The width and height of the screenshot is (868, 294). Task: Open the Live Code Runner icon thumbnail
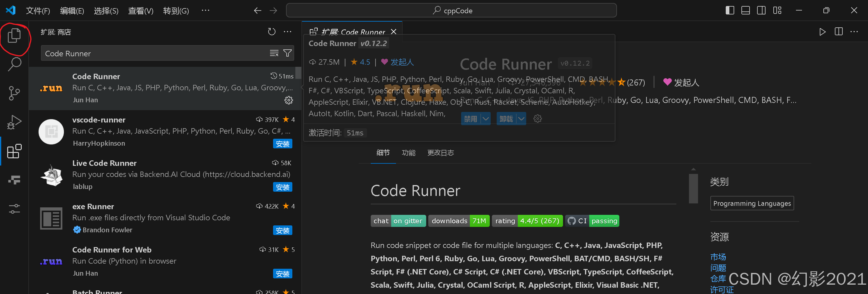pyautogui.click(x=51, y=175)
